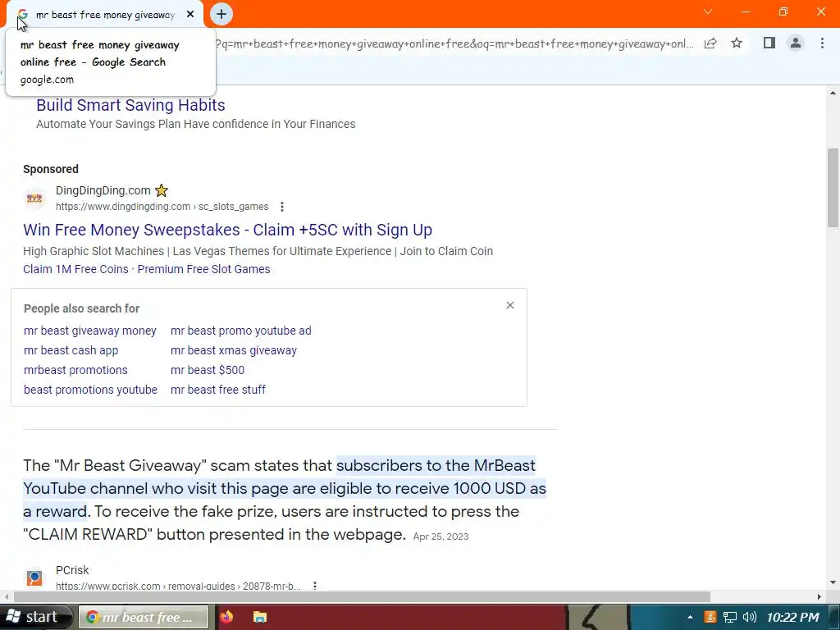Viewport: 840px width, 630px height.
Task: Search mr beast promo youtube ad
Action: pos(240,331)
